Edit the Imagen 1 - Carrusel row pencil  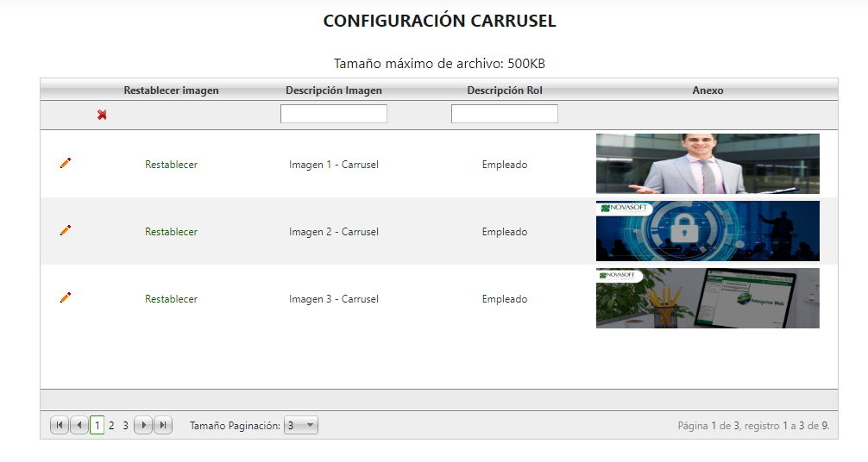pos(66,163)
